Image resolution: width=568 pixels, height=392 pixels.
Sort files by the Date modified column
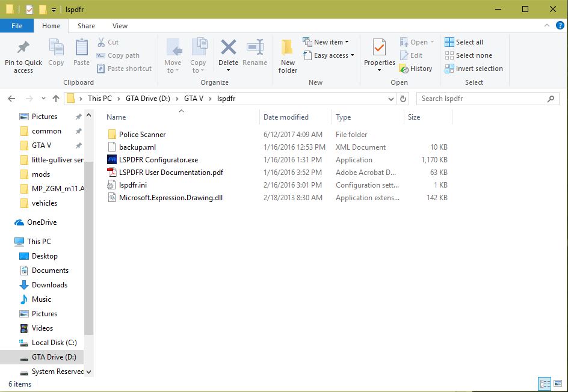pos(286,117)
